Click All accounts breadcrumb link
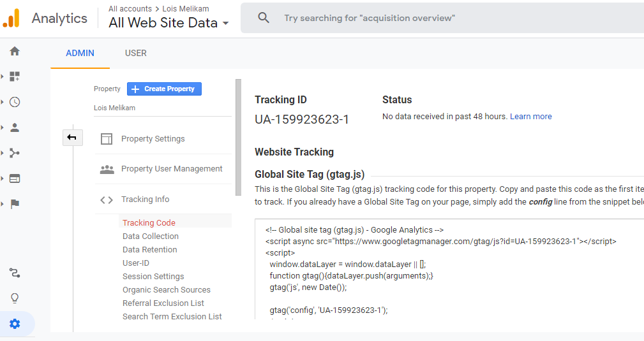The height and width of the screenshot is (341, 644). point(130,9)
